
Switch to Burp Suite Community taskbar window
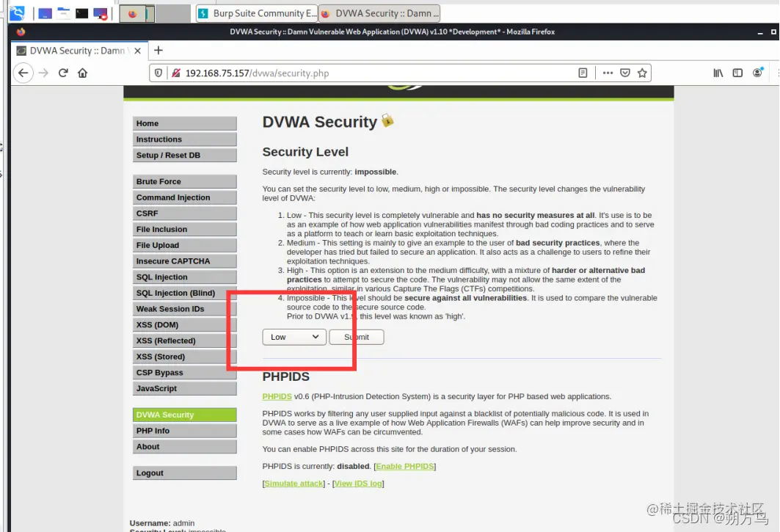(257, 13)
